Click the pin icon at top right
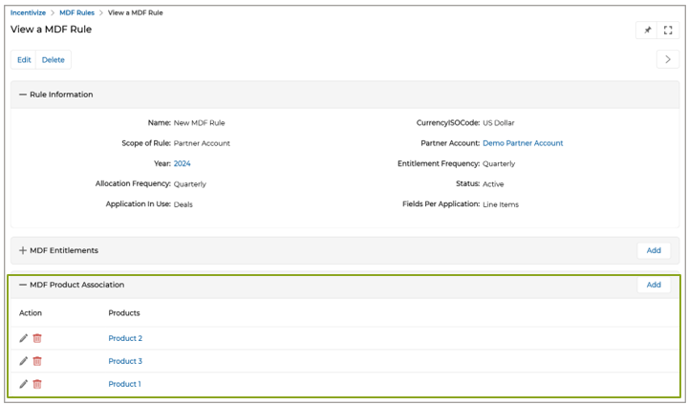Image resolution: width=688 pixels, height=405 pixels. [647, 30]
